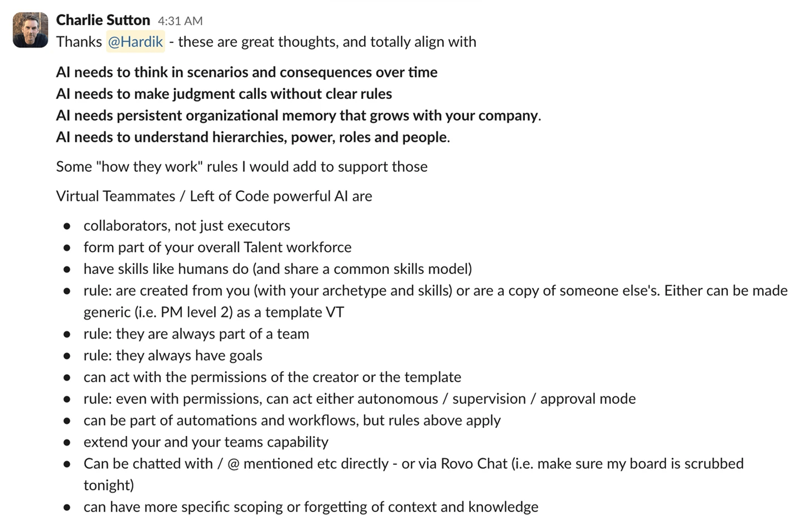
Task: Click the bold line about judgment calls
Action: (x=224, y=94)
